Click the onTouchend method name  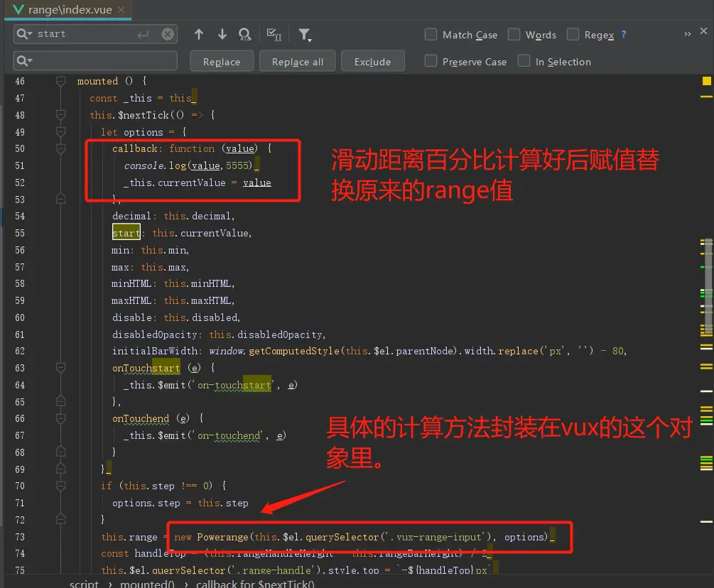click(141, 418)
